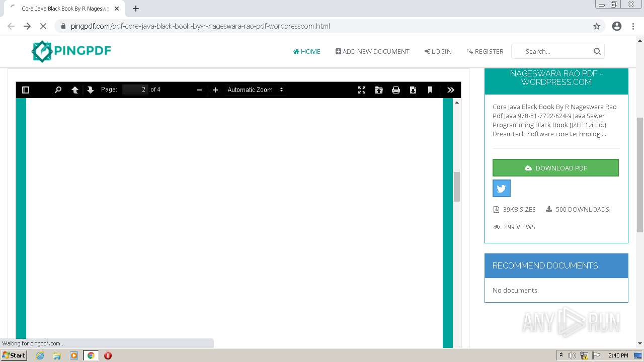Open File Explorer from taskbar
The width and height of the screenshot is (644, 362).
click(x=57, y=355)
